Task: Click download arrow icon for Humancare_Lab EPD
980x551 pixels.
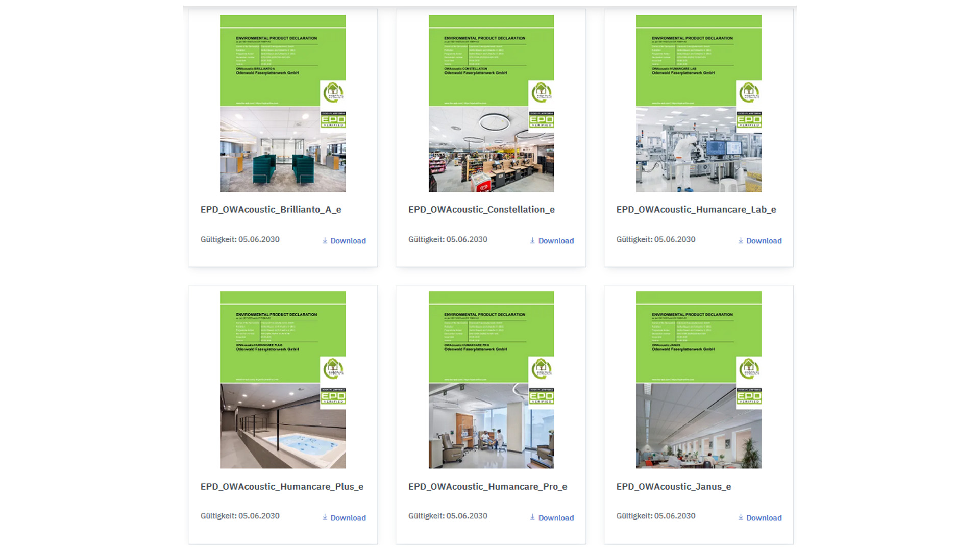Action: 741,240
